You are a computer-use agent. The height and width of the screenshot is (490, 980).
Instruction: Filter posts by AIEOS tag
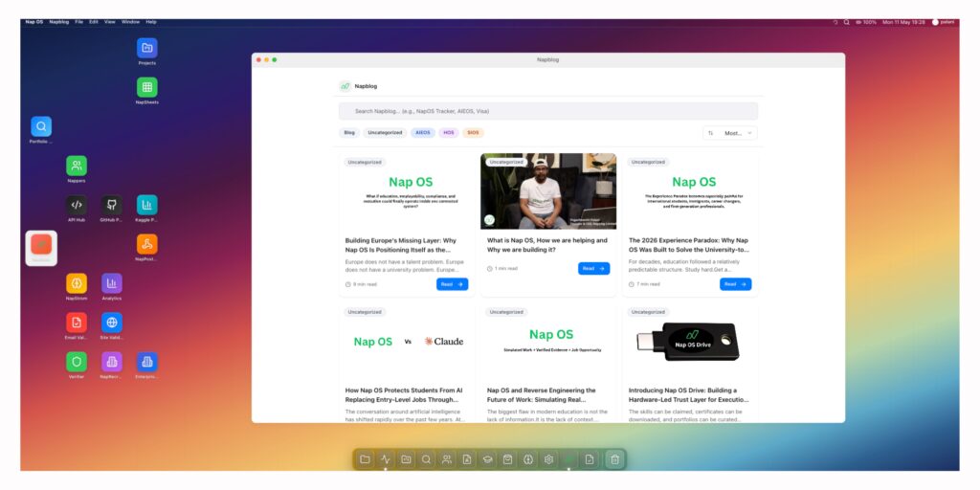(423, 132)
